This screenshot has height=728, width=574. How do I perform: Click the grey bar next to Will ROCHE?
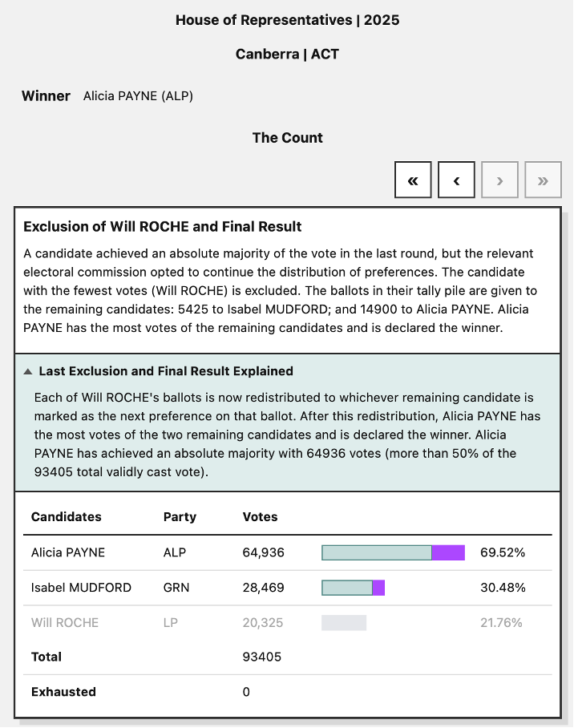343,623
